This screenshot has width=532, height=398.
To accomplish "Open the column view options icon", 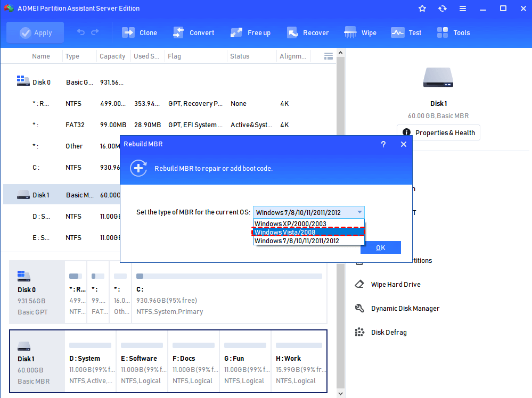I will click(329, 56).
